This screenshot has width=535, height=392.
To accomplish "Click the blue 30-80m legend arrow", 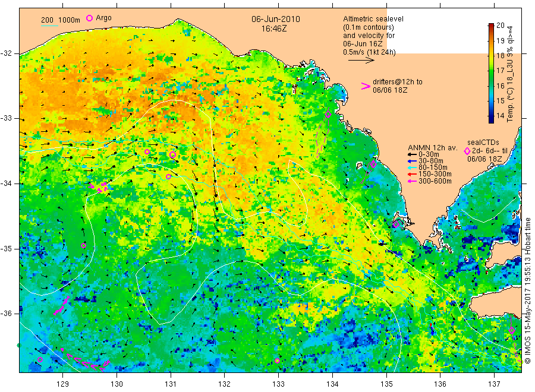I will (x=412, y=161).
